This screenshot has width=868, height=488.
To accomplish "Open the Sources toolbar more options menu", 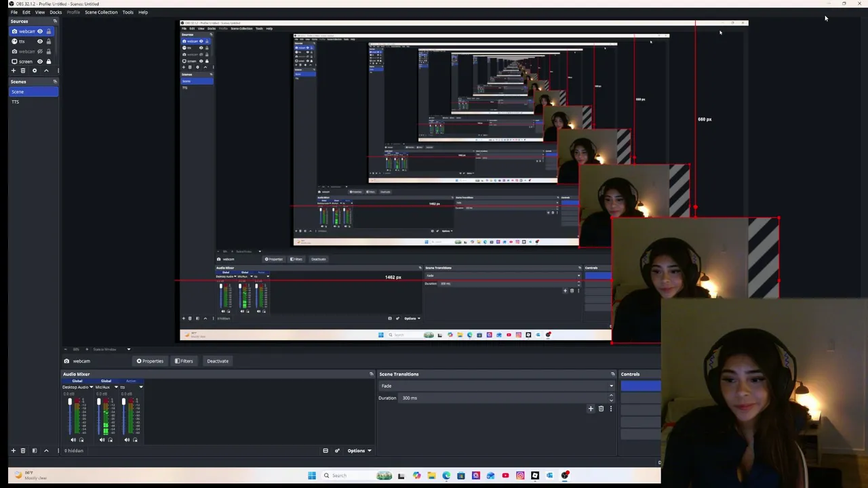I will tap(58, 70).
